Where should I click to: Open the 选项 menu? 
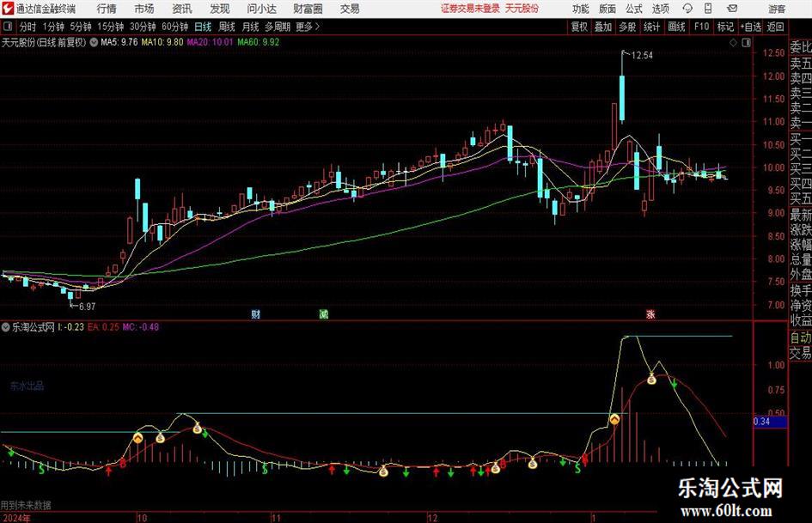coord(660,9)
